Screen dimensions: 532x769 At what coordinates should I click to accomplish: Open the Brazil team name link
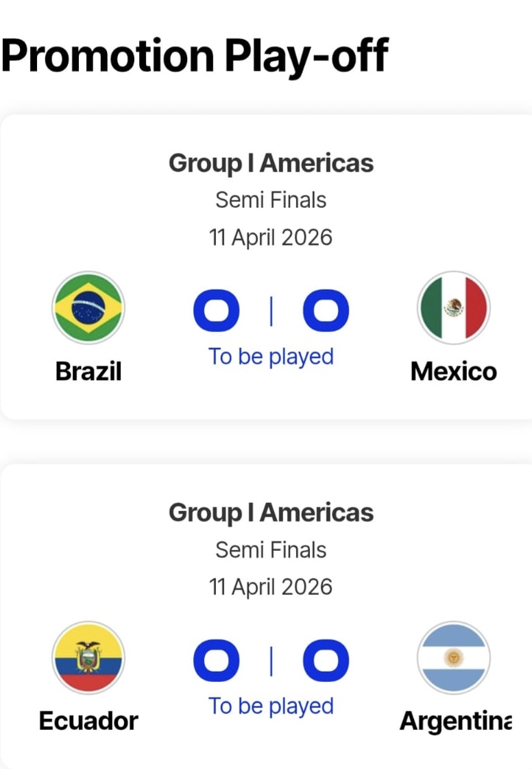pos(88,371)
